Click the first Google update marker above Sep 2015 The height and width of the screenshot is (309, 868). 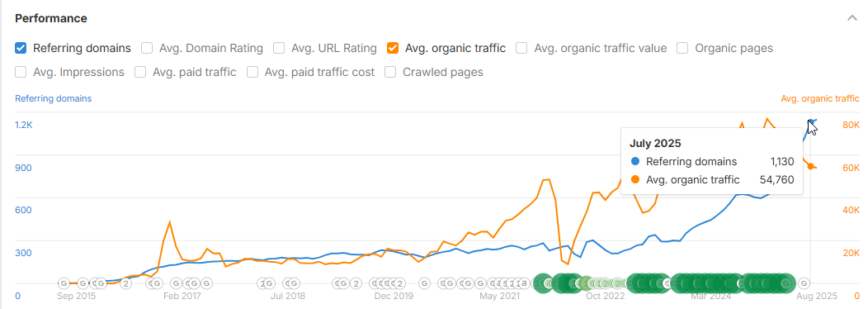tap(64, 283)
